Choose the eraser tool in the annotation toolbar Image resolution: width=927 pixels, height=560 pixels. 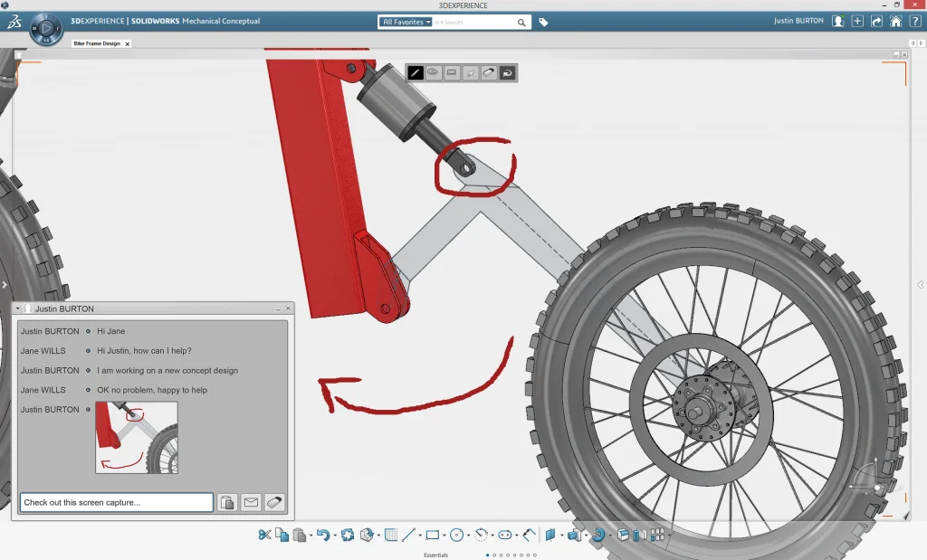coord(488,72)
